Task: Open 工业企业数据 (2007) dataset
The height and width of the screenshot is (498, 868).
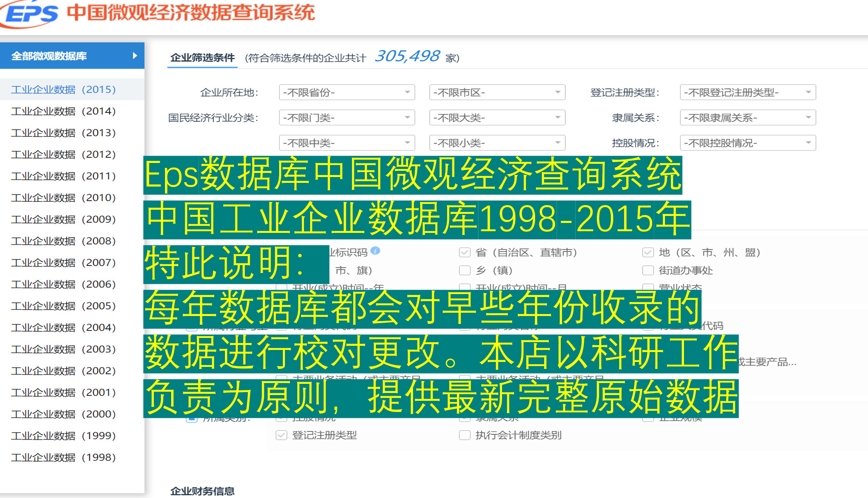Action: pos(63,263)
